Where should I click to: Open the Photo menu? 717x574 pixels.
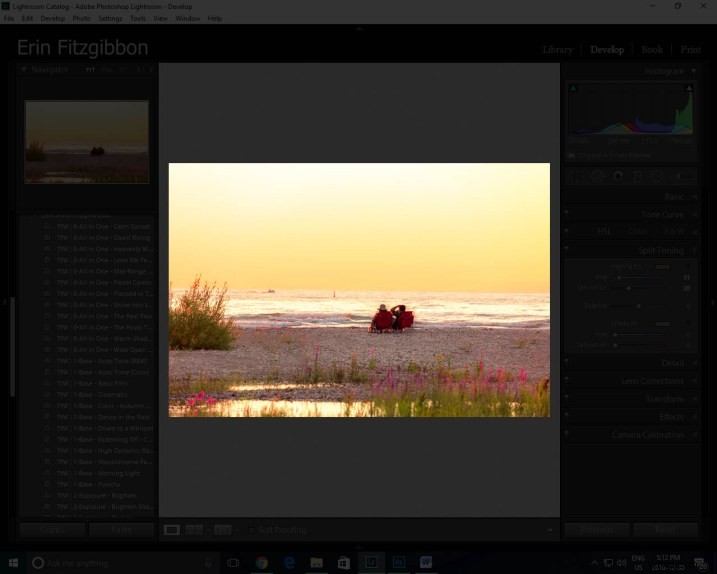coord(81,18)
